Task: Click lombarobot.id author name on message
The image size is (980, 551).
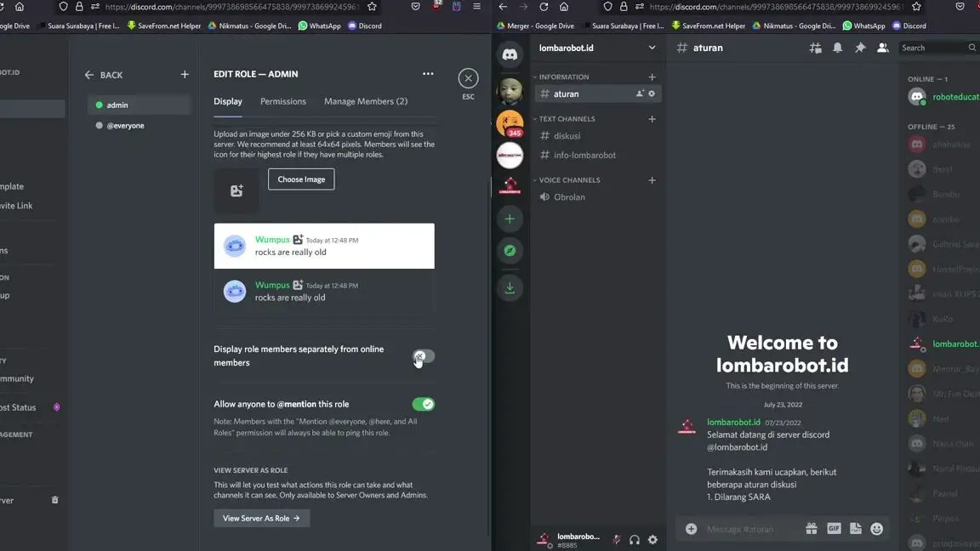Action: click(734, 423)
